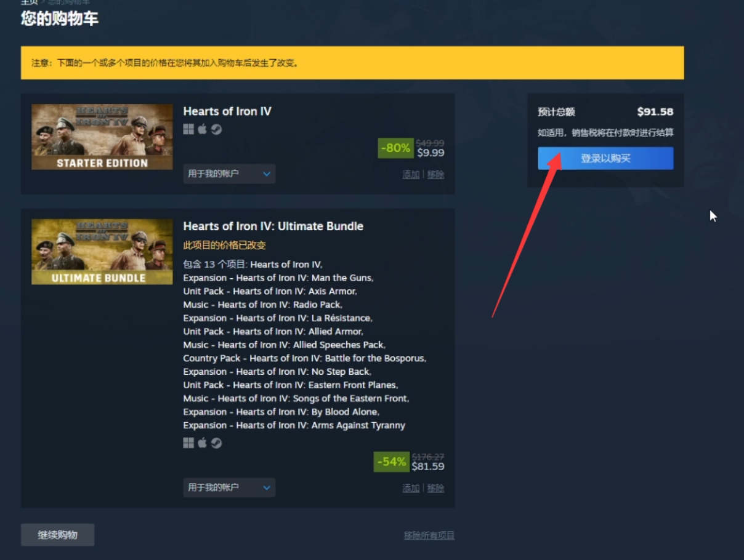Image resolution: width=744 pixels, height=560 pixels.
Task: Open account dropdown for Ultimate Bundle
Action: point(229,487)
